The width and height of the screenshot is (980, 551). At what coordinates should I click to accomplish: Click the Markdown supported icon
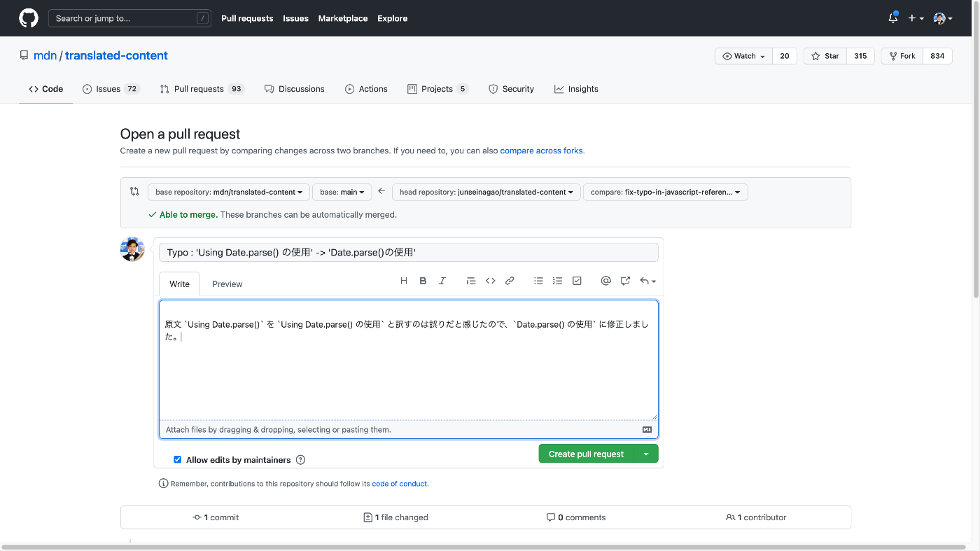coord(647,430)
